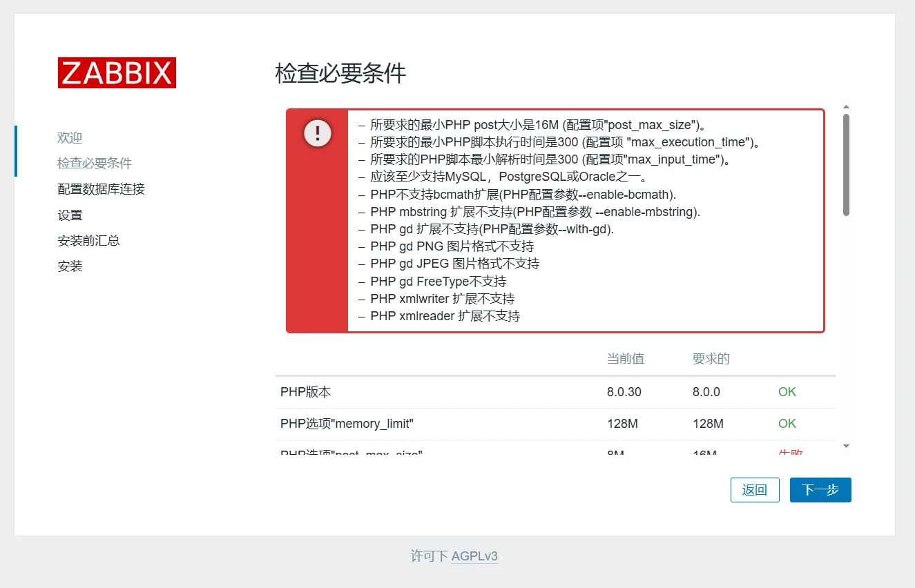Click the ZABBIX logo

[x=117, y=72]
